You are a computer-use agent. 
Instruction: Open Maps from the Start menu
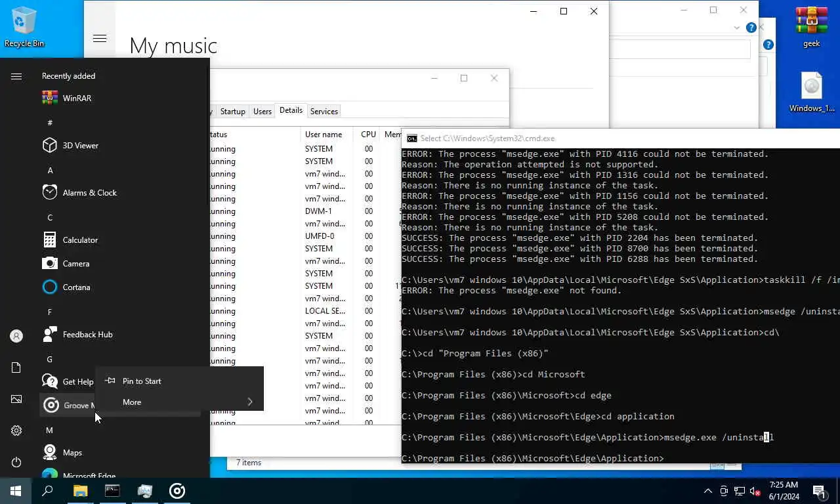(x=121, y=452)
